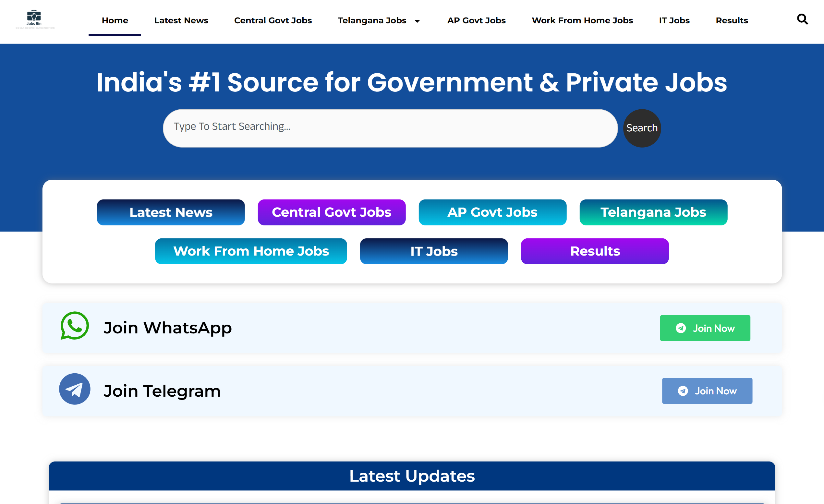The image size is (824, 504).
Task: Open the Work From Home Jobs teal button
Action: [x=251, y=251]
